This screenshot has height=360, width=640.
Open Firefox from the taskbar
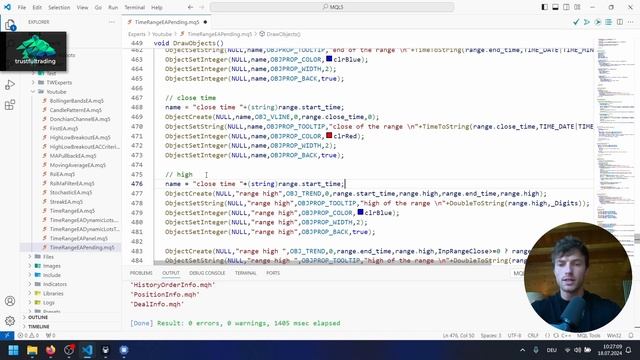pos(51,350)
